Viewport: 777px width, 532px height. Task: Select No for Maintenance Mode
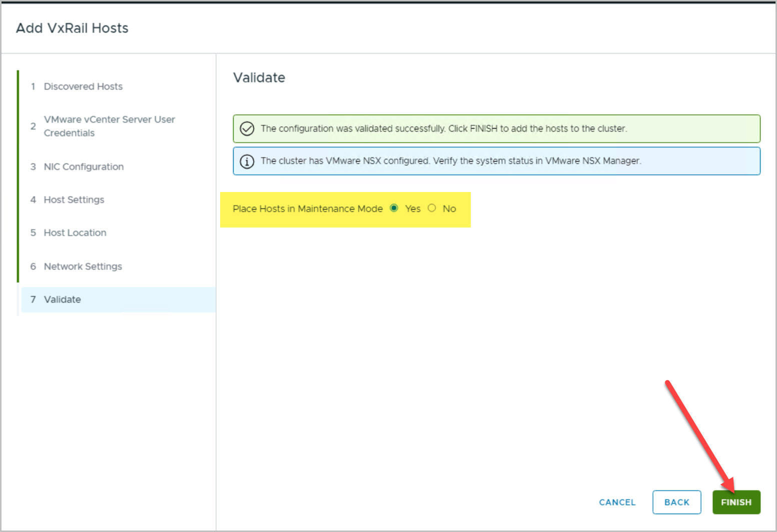(x=432, y=208)
